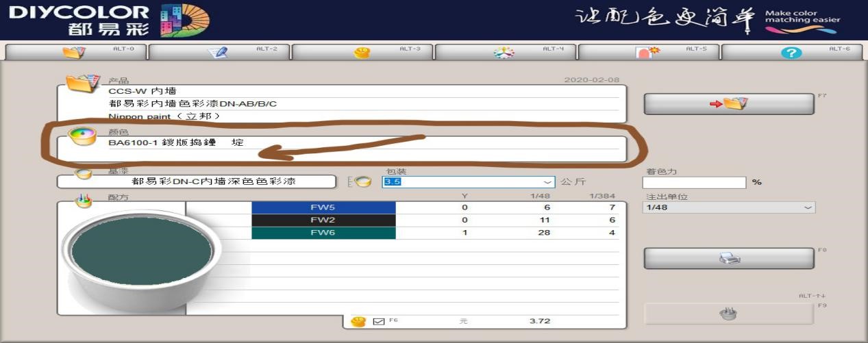Click the base paint can icon

(83, 174)
